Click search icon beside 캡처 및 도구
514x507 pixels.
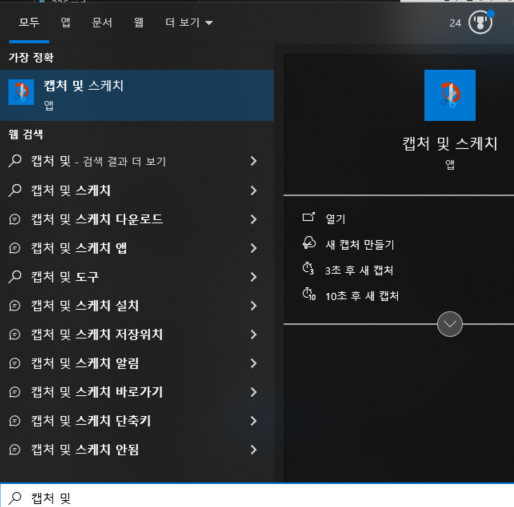coord(15,277)
